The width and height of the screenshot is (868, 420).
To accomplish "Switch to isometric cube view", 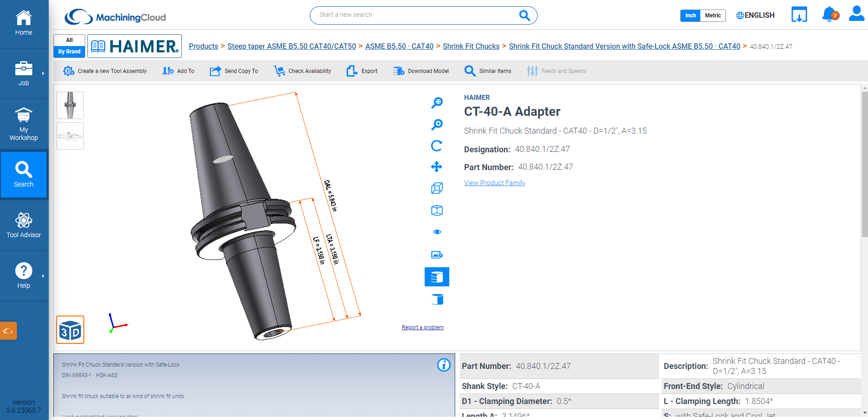I will click(437, 210).
